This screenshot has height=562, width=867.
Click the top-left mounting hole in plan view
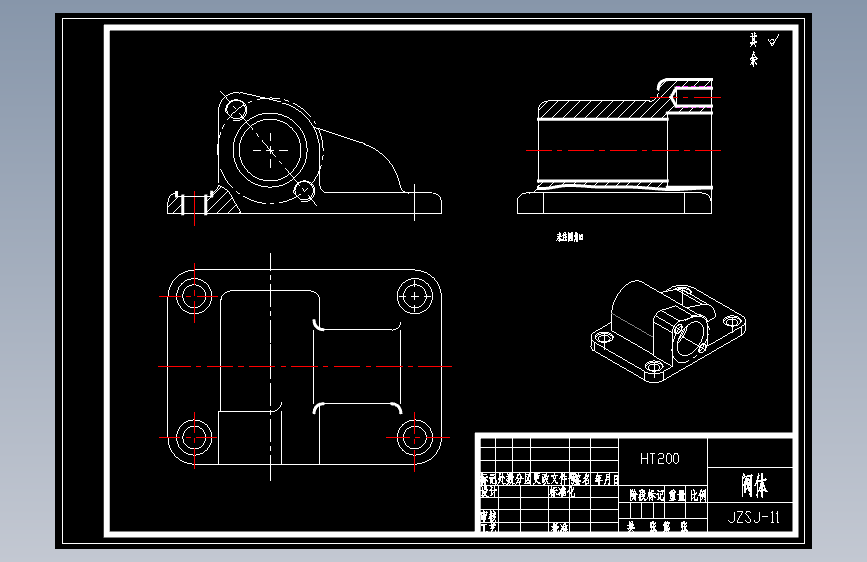tap(194, 296)
